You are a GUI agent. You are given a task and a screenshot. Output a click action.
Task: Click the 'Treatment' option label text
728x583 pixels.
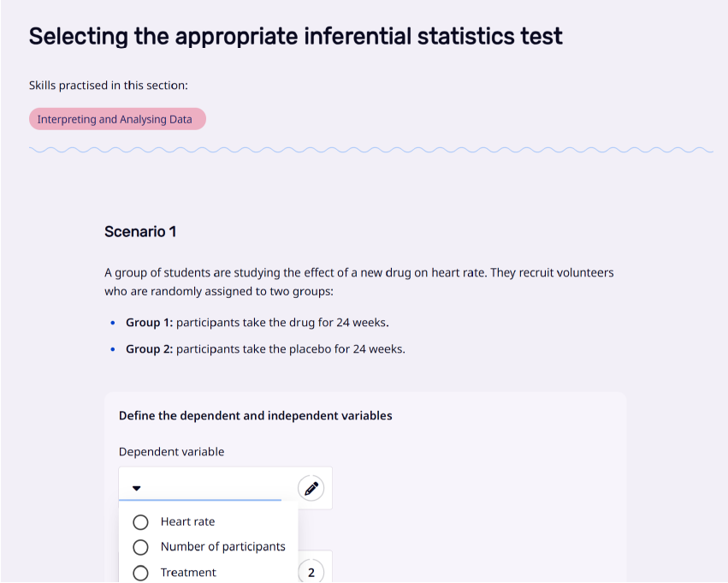tap(188, 573)
